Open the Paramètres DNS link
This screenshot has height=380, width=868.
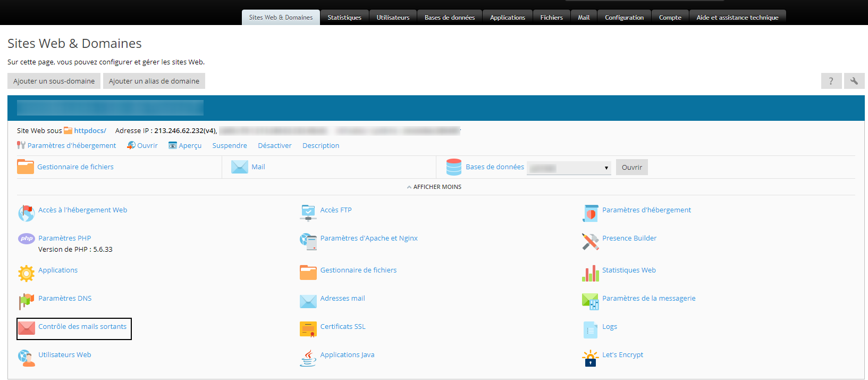65,298
